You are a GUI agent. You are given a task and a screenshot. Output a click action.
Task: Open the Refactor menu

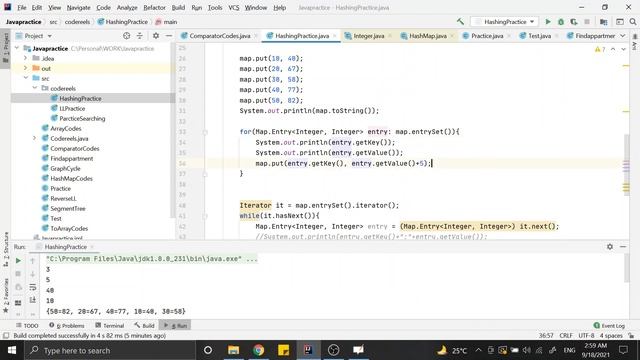[x=154, y=7]
